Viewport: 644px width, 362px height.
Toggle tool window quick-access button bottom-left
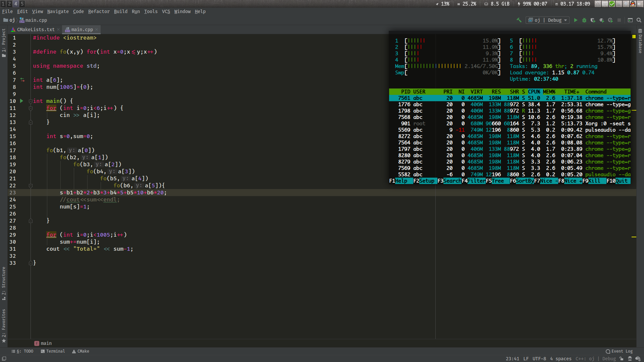tap(4, 359)
